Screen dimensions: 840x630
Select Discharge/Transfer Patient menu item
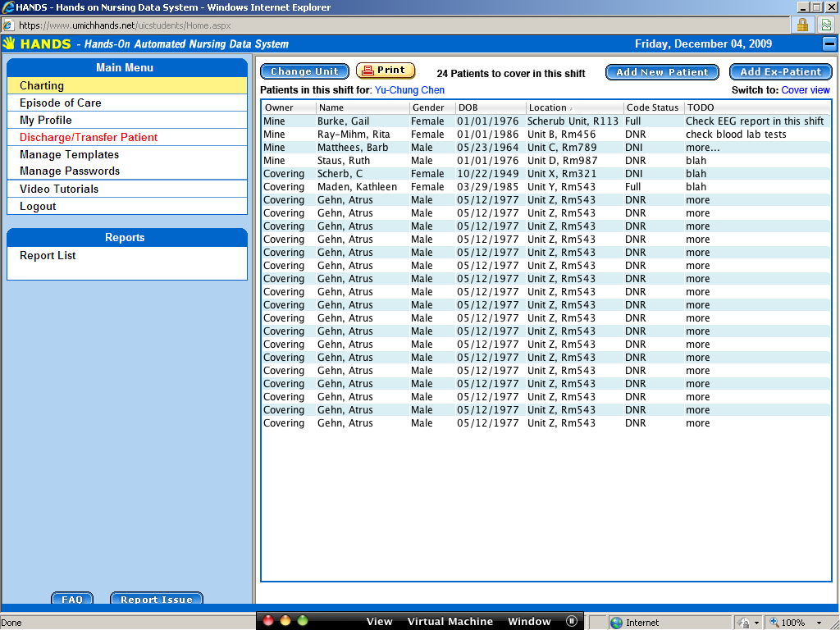tap(127, 137)
